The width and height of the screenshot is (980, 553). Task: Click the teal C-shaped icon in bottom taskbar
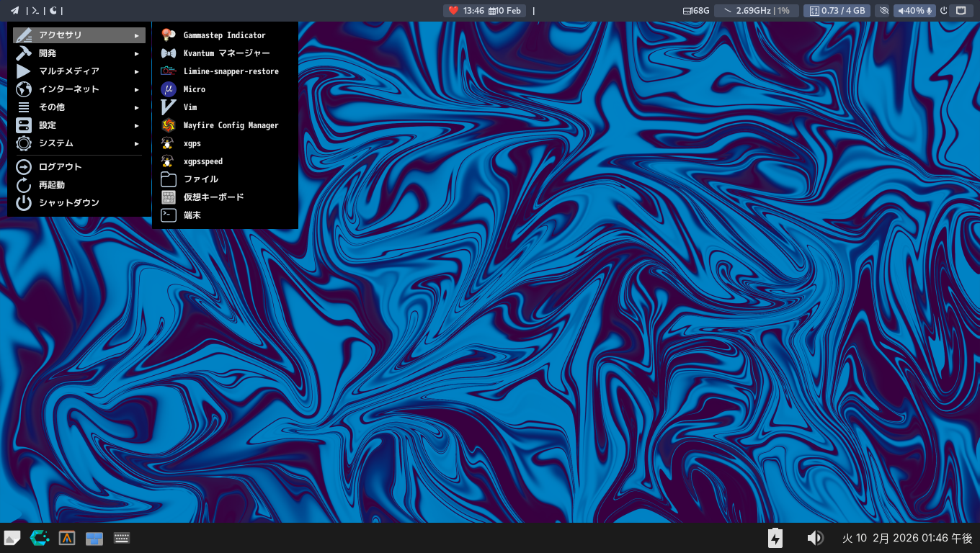40,538
